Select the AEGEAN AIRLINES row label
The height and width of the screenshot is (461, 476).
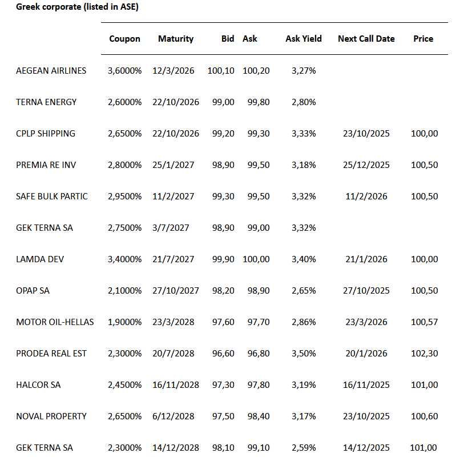51,71
